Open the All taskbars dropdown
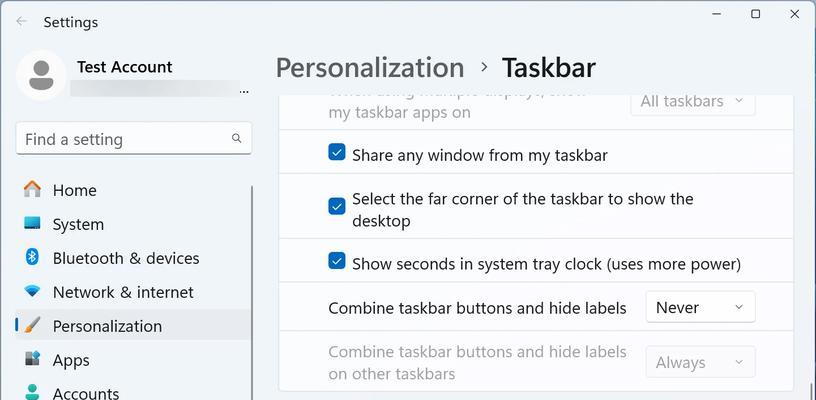This screenshot has height=400, width=816. point(693,102)
